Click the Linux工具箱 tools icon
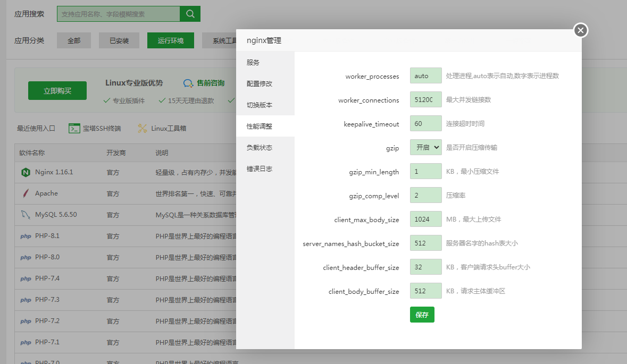 pyautogui.click(x=143, y=128)
